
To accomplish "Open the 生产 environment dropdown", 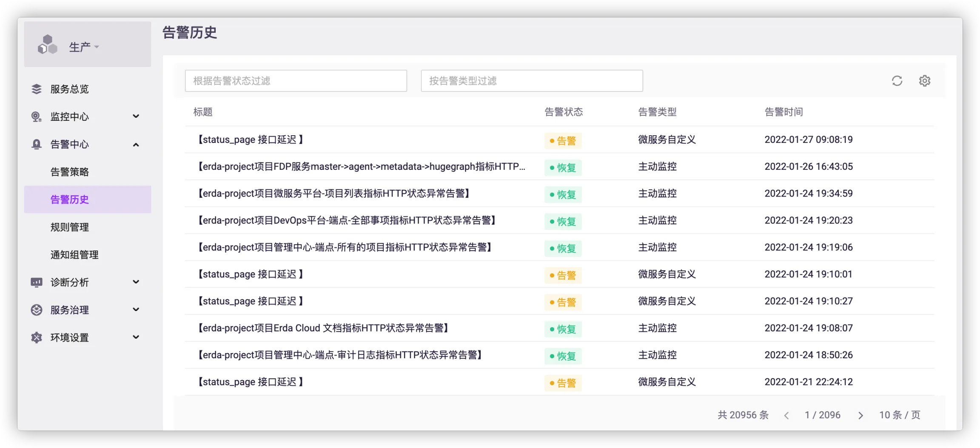I will point(84,47).
